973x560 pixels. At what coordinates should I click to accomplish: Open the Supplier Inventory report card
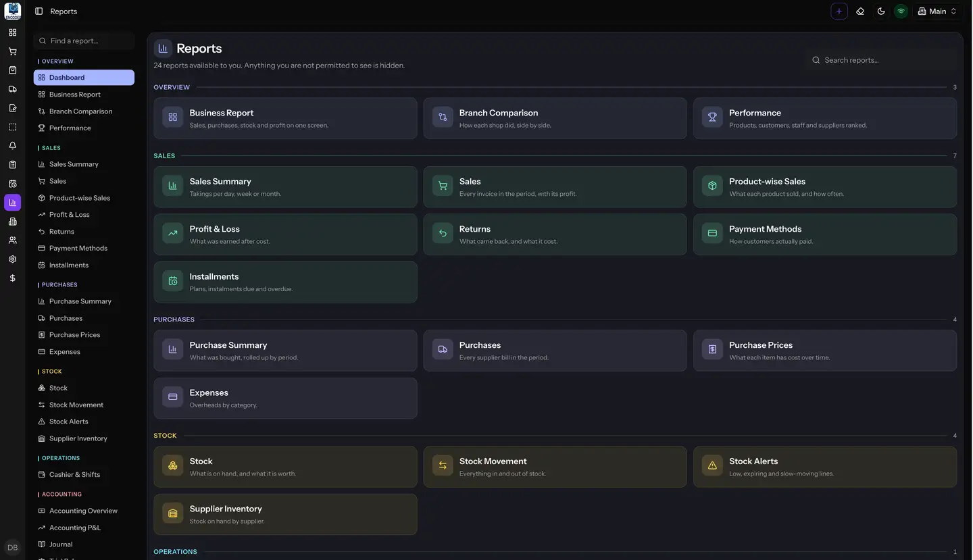(285, 515)
